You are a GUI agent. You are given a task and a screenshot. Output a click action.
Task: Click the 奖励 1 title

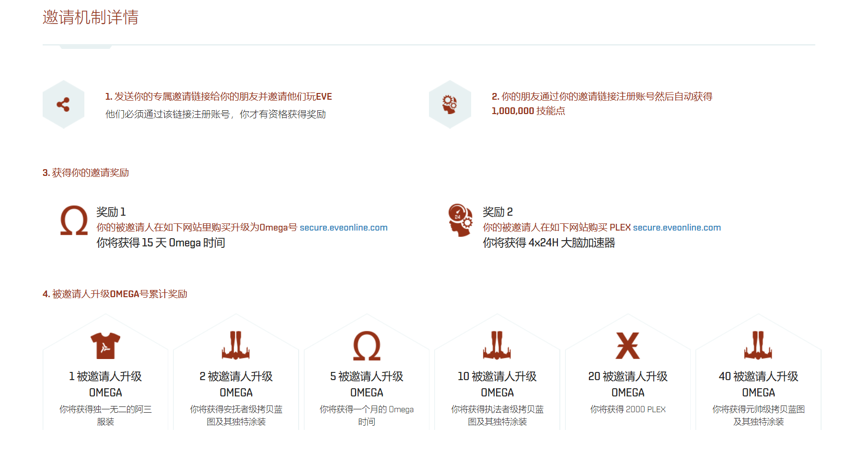click(111, 212)
